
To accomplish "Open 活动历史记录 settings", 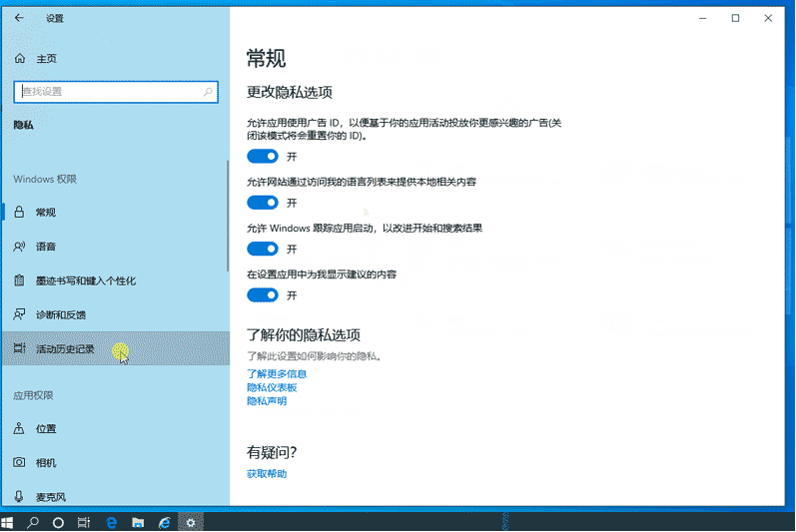I will pos(116,348).
